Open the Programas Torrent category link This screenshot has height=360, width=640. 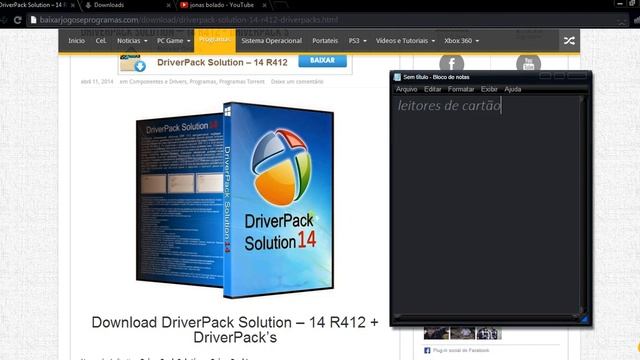(242, 82)
